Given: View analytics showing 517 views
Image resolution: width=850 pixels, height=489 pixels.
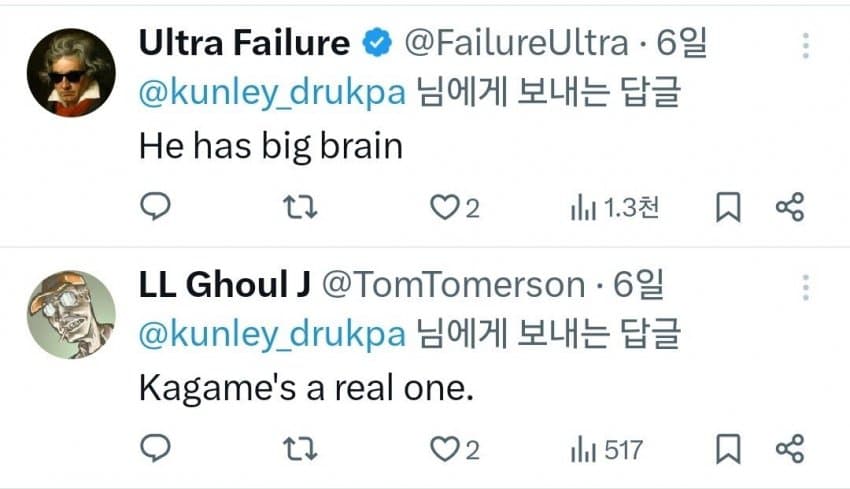Looking at the screenshot, I should pyautogui.click(x=606, y=451).
